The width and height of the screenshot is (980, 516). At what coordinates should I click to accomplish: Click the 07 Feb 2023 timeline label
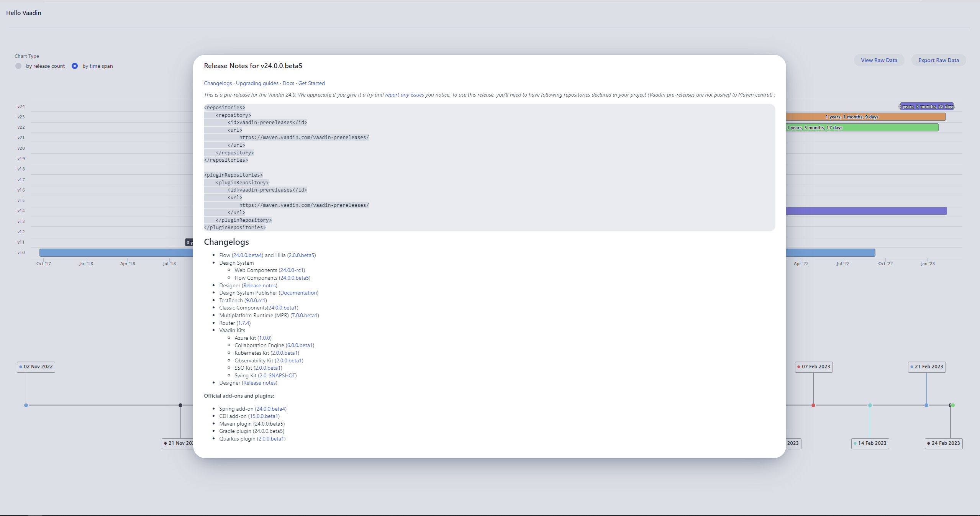[814, 367]
